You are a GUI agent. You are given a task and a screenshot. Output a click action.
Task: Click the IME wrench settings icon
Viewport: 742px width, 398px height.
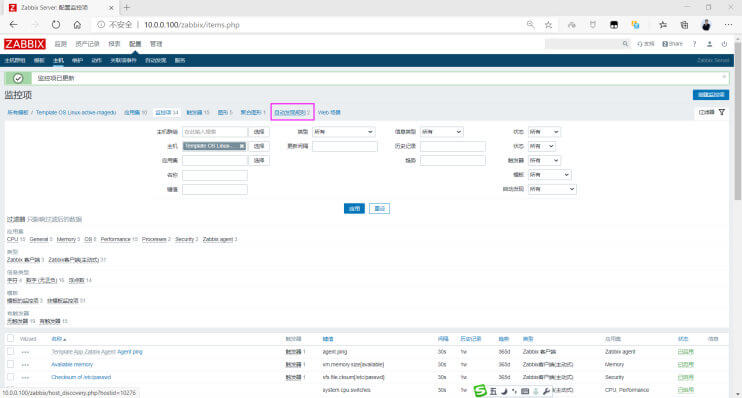546,391
